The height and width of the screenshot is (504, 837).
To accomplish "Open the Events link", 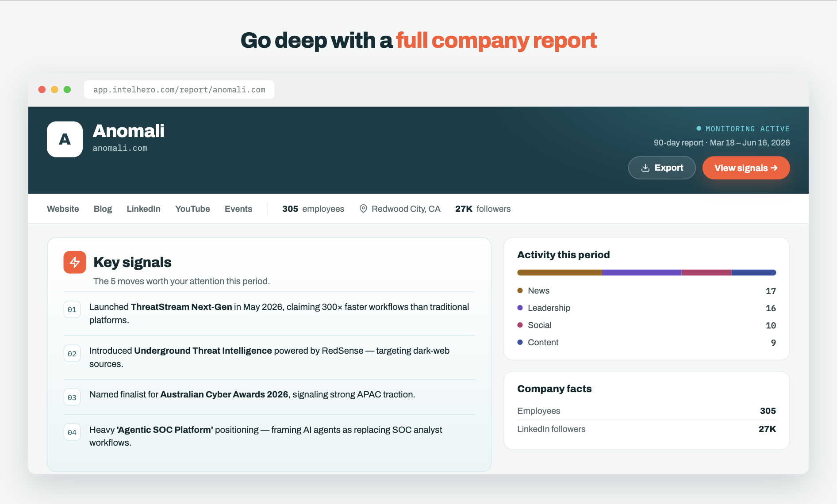I will 238,209.
